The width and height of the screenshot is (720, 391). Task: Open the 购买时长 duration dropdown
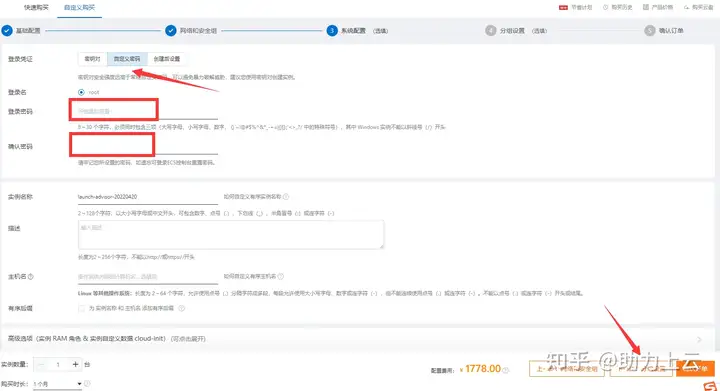pyautogui.click(x=57, y=384)
